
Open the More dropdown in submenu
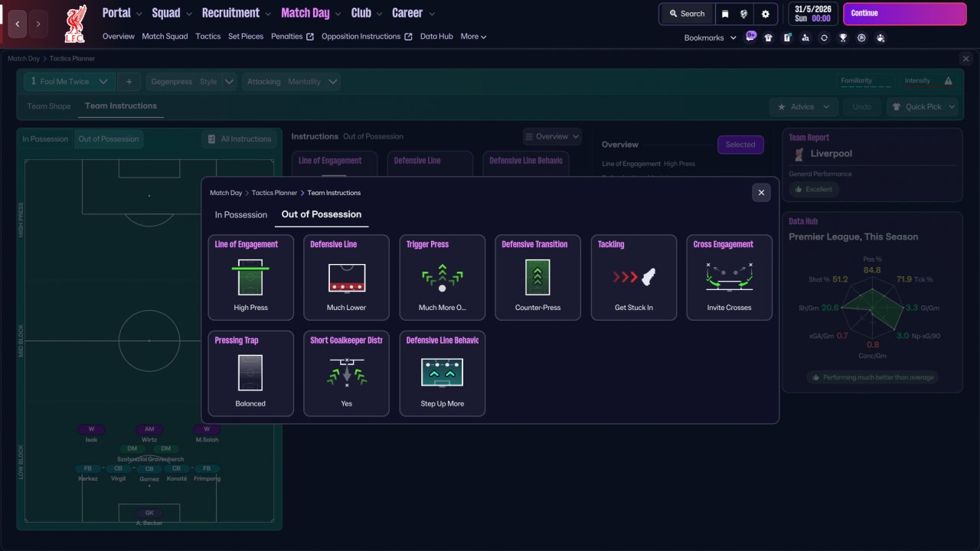[x=473, y=37]
